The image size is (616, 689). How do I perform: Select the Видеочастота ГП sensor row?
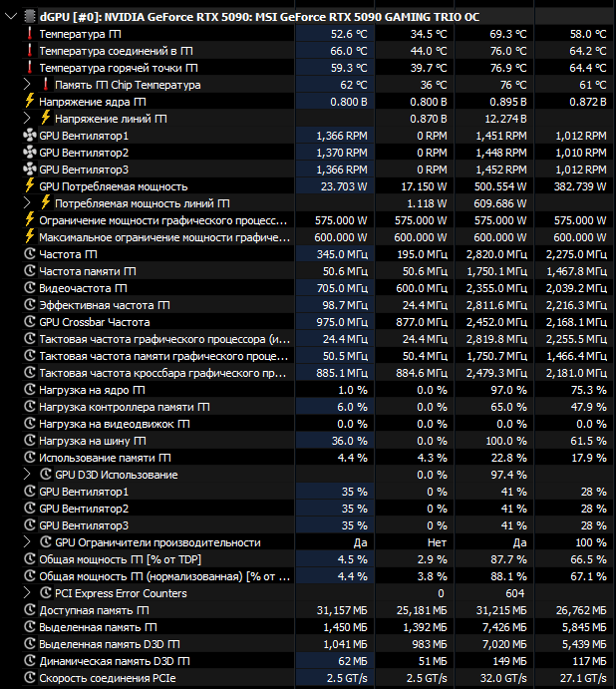pyautogui.click(x=317, y=288)
